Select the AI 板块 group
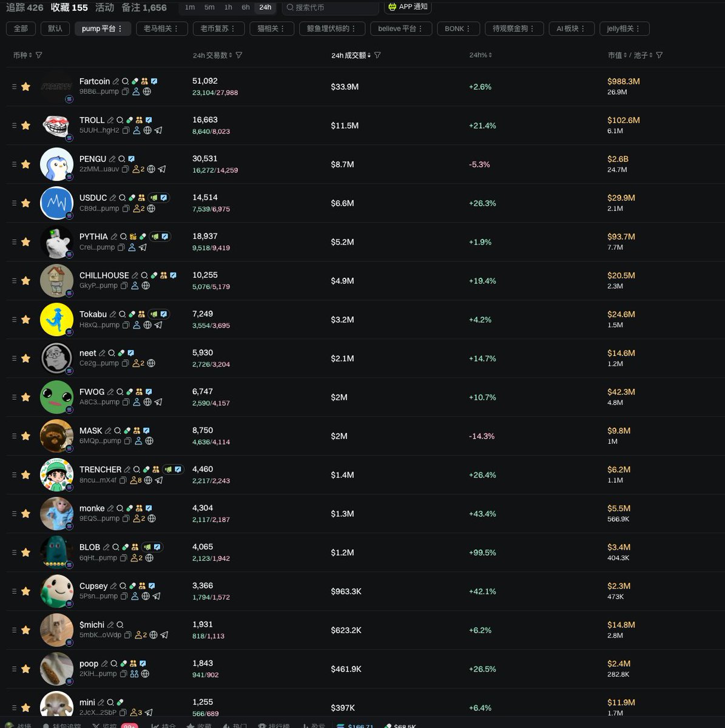The height and width of the screenshot is (728, 725). pyautogui.click(x=572, y=29)
